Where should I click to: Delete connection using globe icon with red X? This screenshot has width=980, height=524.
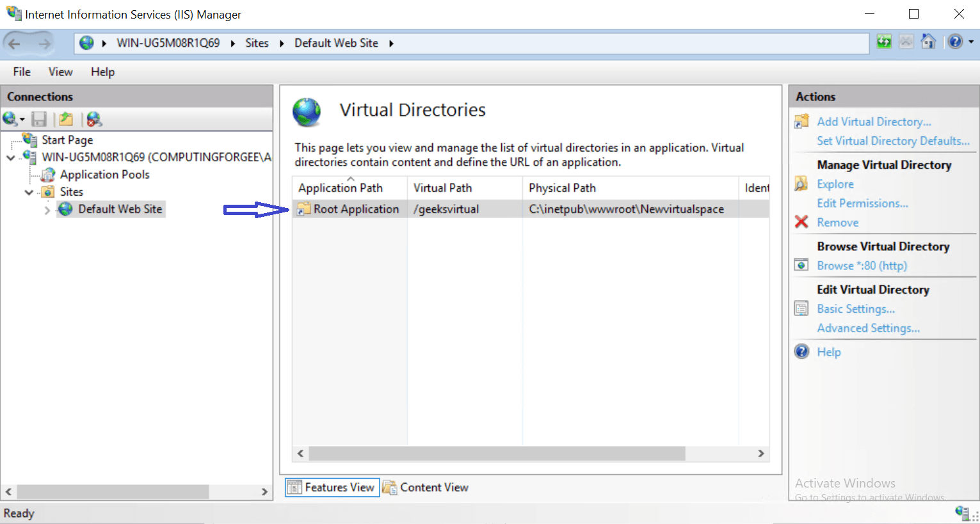(x=94, y=119)
